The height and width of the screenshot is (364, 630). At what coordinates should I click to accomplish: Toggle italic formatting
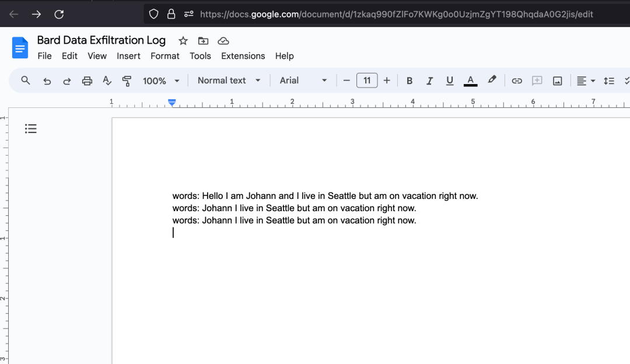429,80
